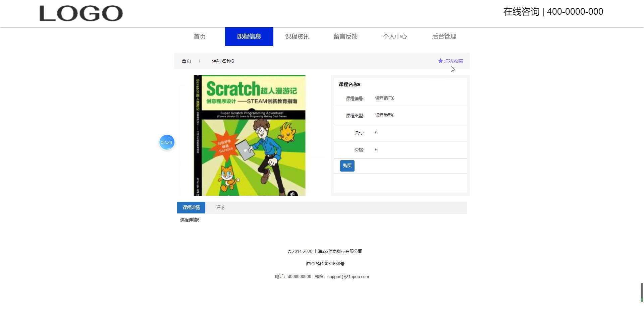Open the 课程资讯 menu item
Image resolution: width=644 pixels, height=321 pixels.
point(297,37)
